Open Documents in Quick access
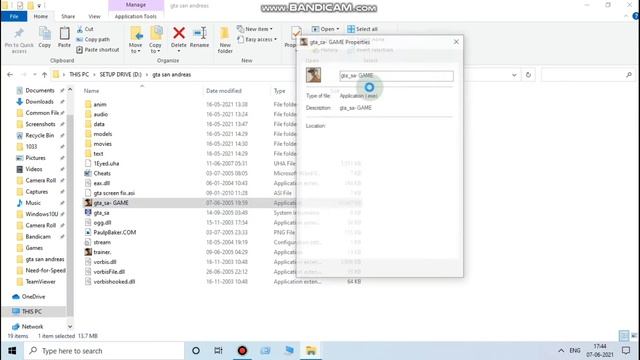The image size is (640, 360). coord(40,90)
